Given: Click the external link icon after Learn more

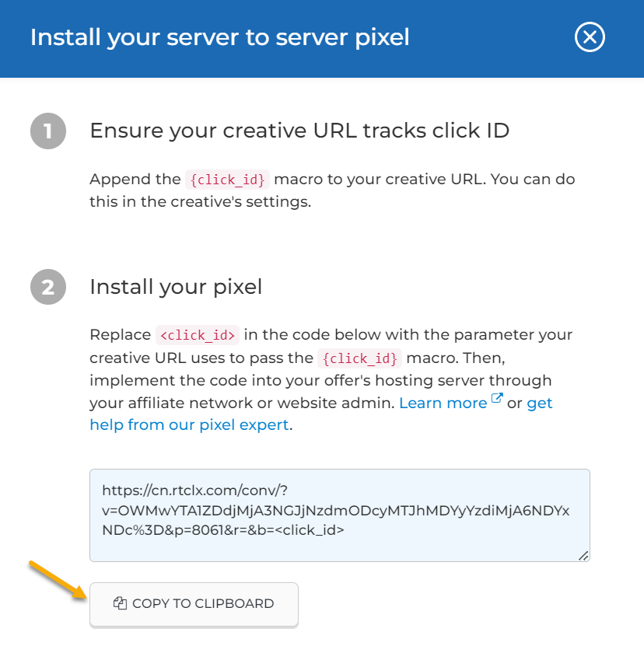Looking at the screenshot, I should click(498, 400).
